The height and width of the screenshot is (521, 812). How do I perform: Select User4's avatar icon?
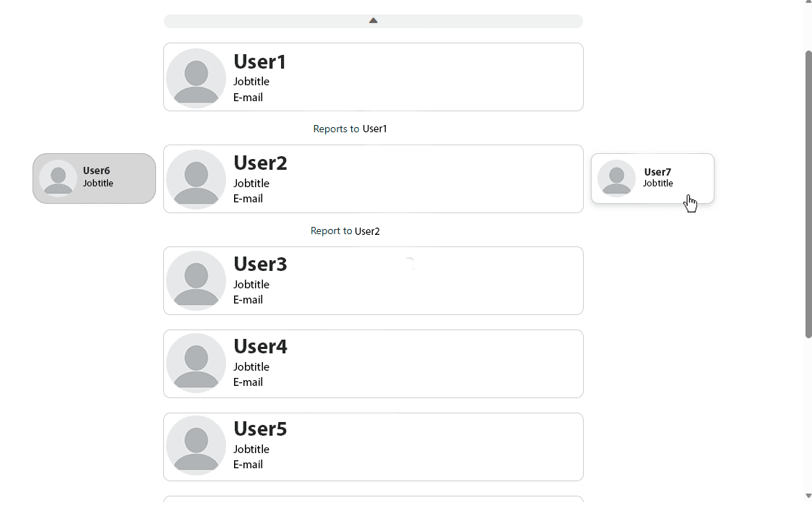click(196, 363)
